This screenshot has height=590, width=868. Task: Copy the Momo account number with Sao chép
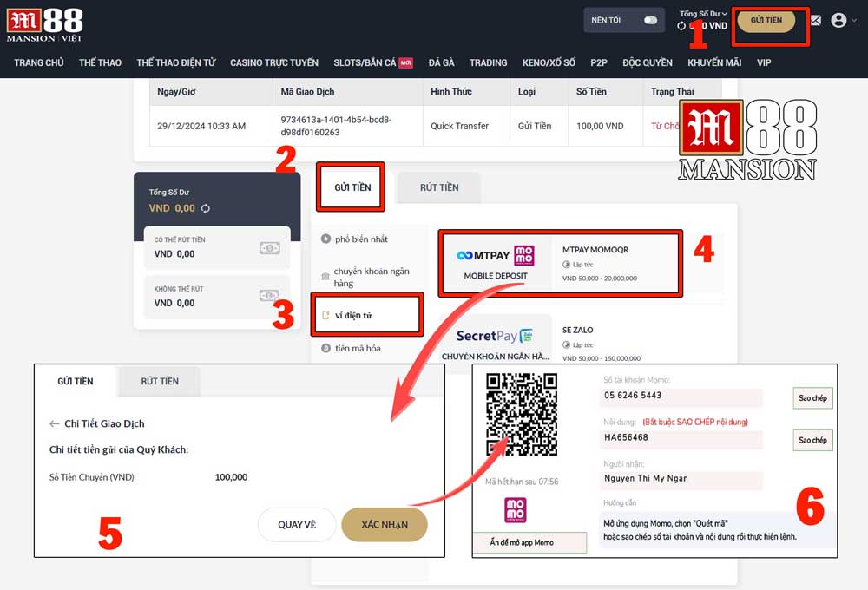(x=812, y=398)
